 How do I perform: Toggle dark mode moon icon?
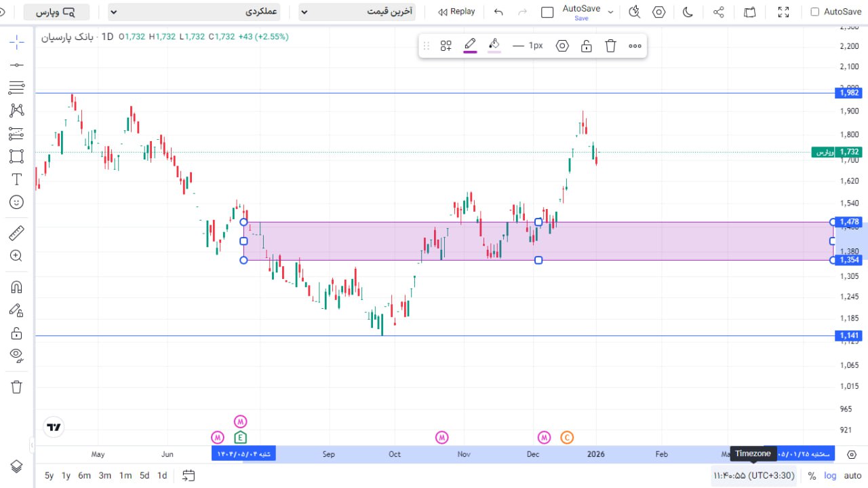[x=688, y=12]
